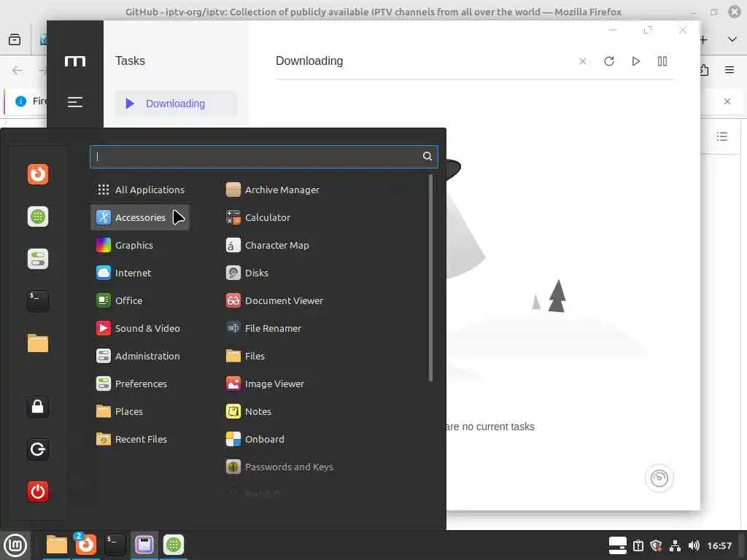Delete selected tasks with the X icon
Screen dimensions: 747x560
tap(583, 61)
